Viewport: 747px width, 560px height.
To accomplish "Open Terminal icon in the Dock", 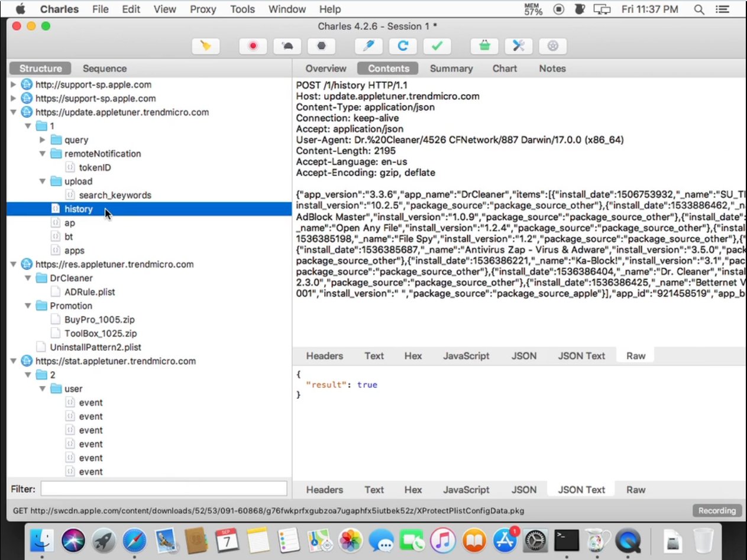I will [566, 540].
